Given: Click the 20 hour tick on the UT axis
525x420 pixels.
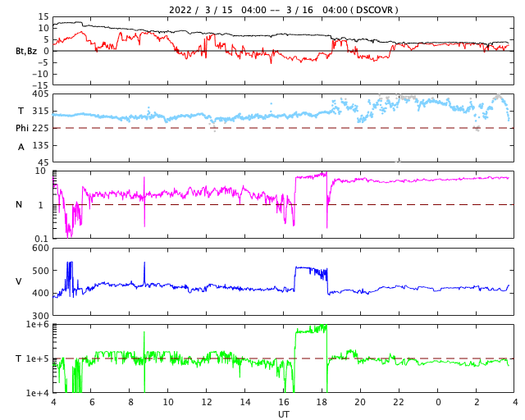Looking at the screenshot, I should [360, 402].
